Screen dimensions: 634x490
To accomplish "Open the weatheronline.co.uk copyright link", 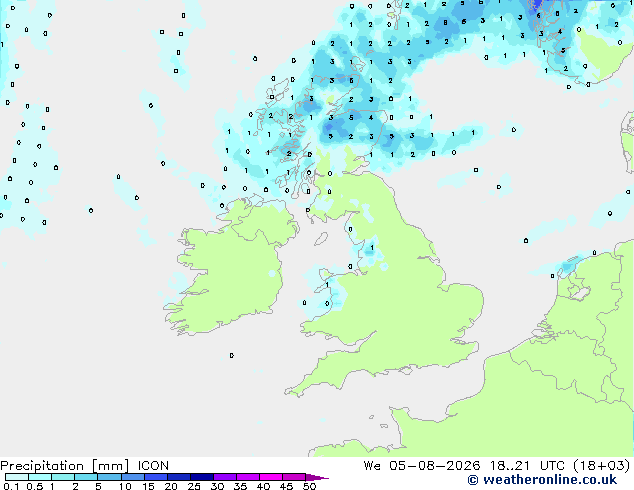I will tap(542, 480).
